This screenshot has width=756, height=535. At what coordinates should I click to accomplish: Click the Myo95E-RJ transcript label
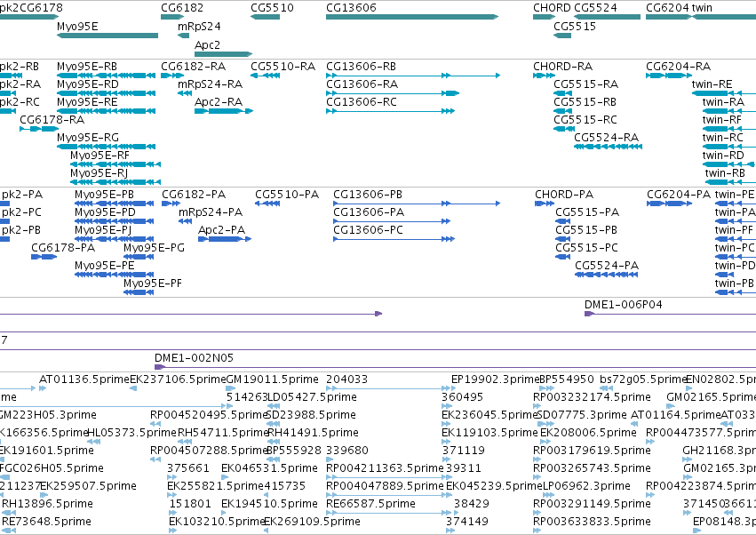pos(99,172)
